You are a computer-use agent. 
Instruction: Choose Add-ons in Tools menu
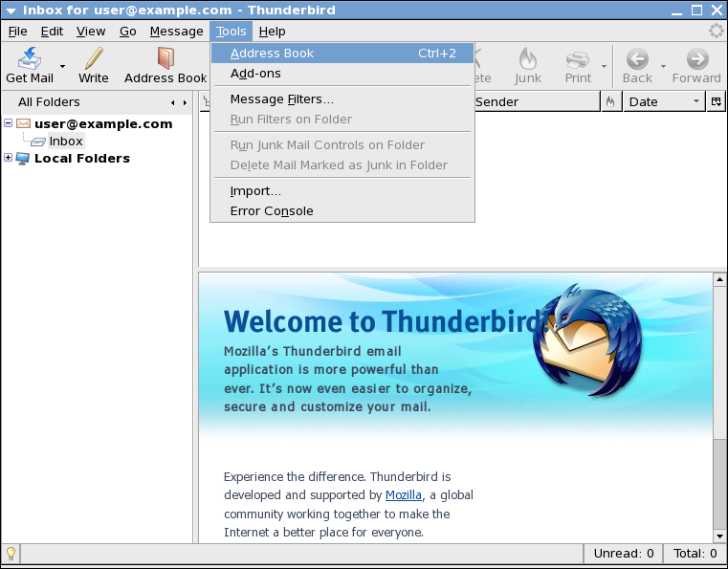[342, 74]
